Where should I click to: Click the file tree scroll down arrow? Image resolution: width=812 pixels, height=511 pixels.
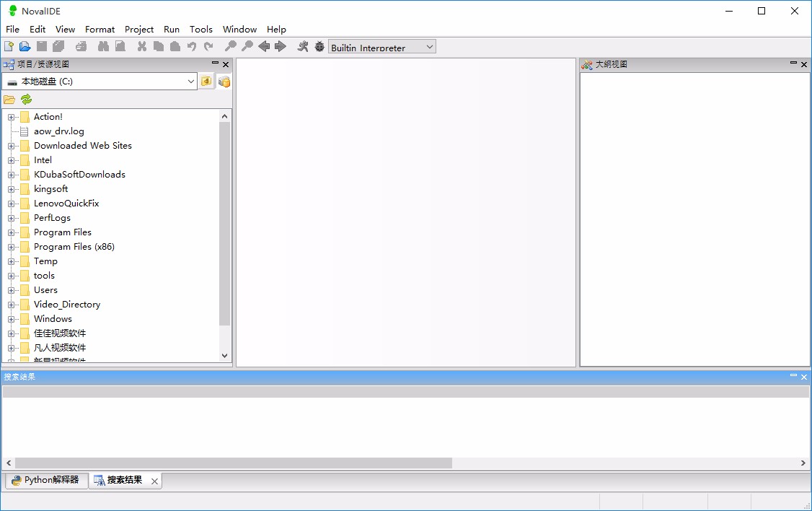pyautogui.click(x=225, y=356)
